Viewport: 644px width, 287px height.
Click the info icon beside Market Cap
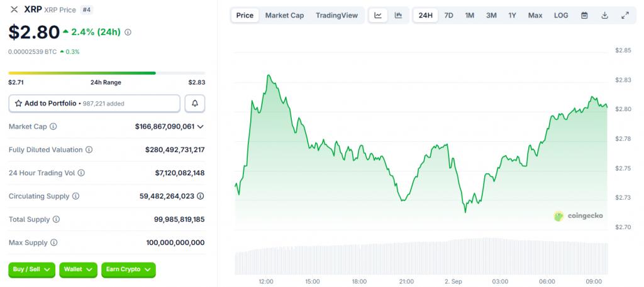point(53,127)
